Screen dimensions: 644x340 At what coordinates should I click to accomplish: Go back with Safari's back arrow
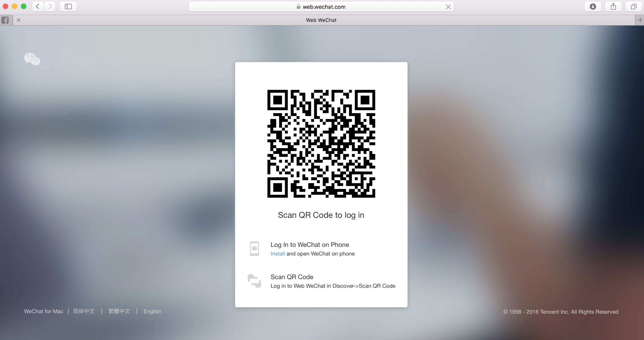click(38, 6)
